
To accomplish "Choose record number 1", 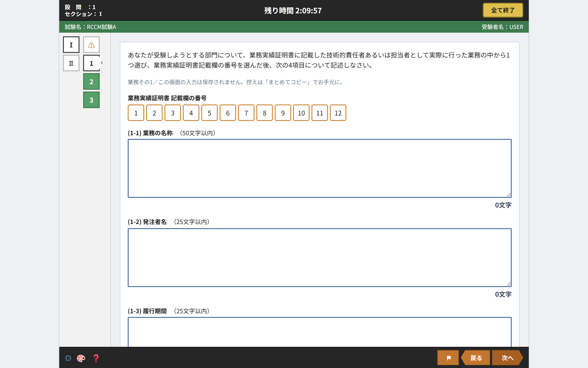I will pos(136,113).
